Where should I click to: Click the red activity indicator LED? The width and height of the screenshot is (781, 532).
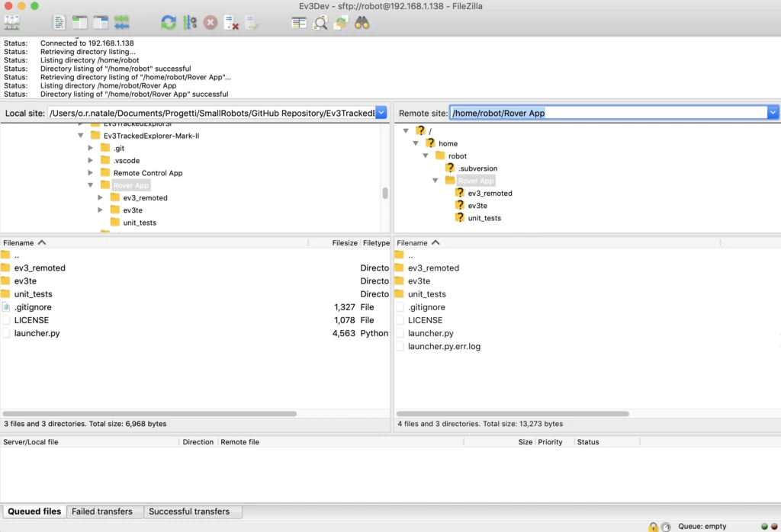[774, 527]
